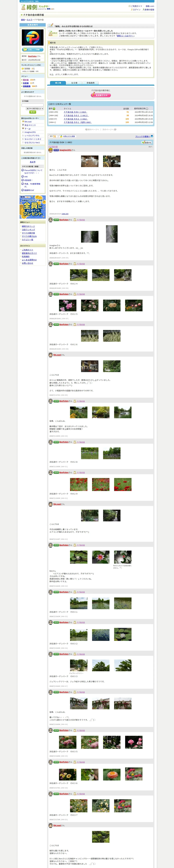Switch to the 伝言板 tab
The image size is (174, 868).
point(74,83)
